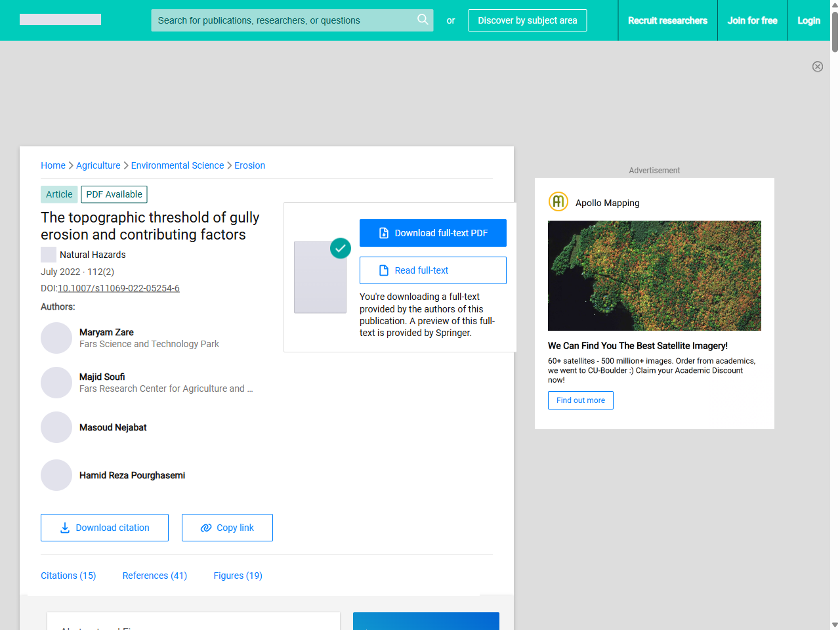Switch to the References (41) tab
Screen dimensions: 840x630
(154, 576)
